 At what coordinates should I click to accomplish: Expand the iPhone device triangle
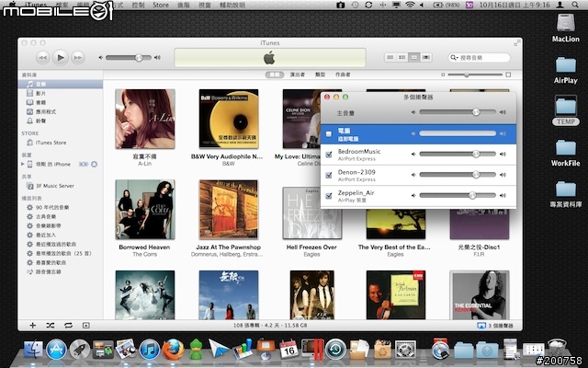22,164
